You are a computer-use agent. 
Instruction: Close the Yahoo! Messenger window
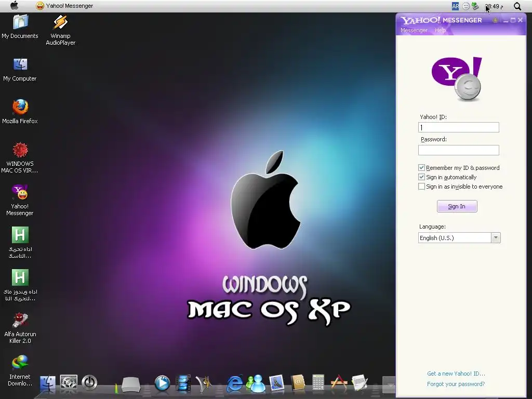tap(521, 20)
